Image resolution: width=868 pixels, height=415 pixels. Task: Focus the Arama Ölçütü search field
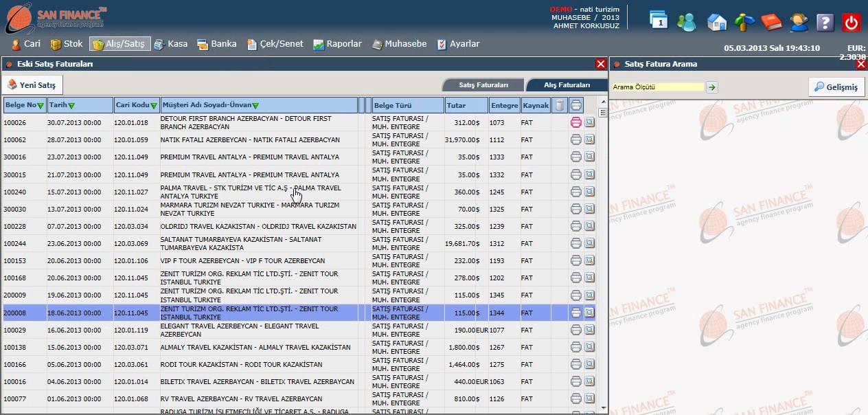click(658, 87)
